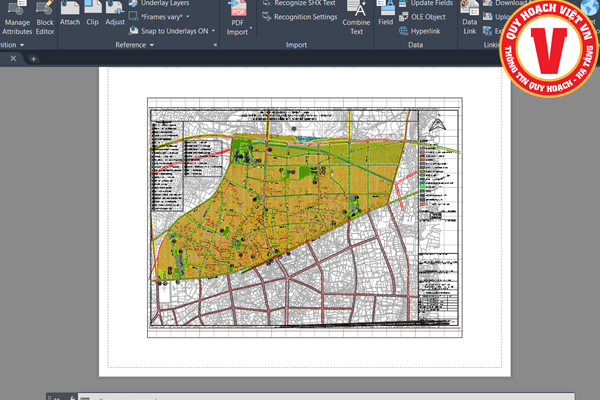
Task: Close the current drawing tab
Action: 13,59
